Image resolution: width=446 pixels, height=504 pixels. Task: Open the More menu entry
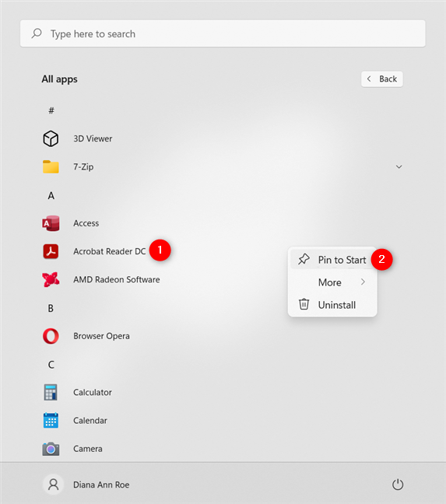[333, 282]
